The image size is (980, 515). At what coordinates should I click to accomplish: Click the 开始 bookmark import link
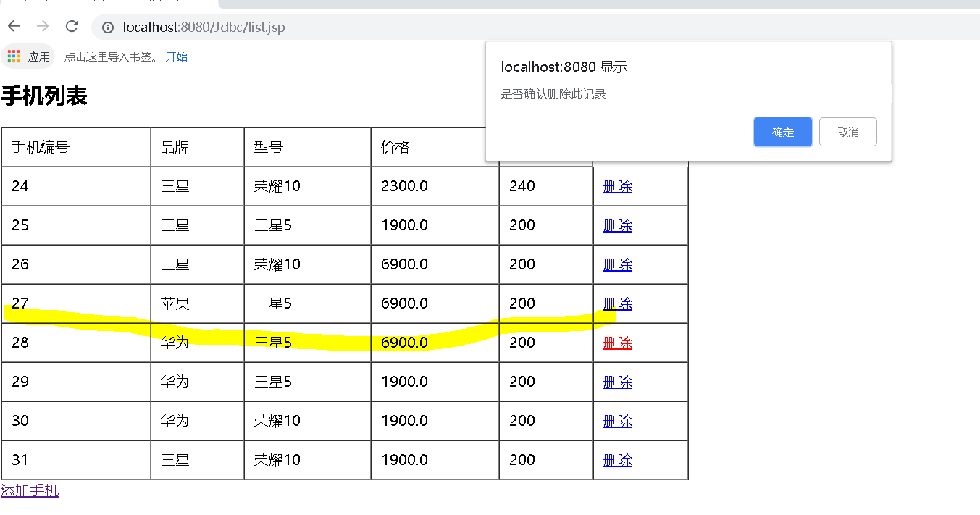(176, 56)
